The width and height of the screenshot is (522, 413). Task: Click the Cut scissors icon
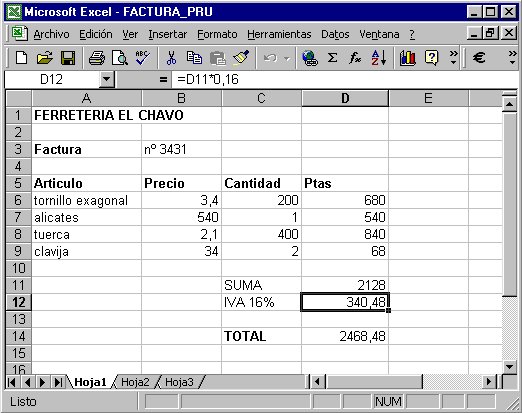171,58
